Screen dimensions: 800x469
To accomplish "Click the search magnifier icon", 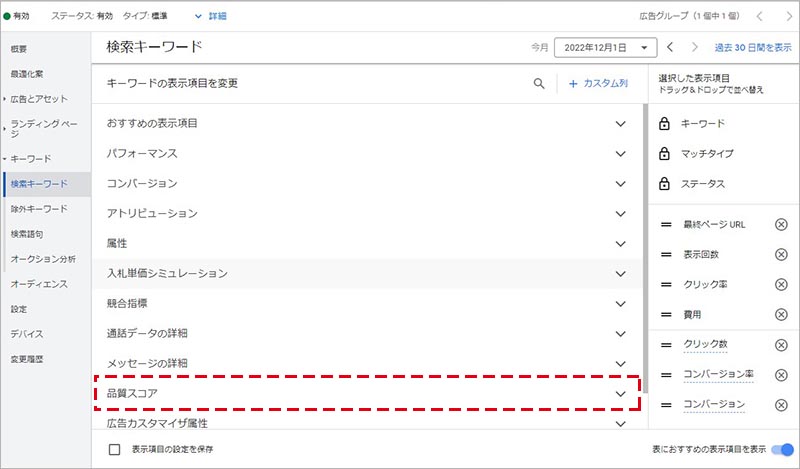I will [539, 84].
